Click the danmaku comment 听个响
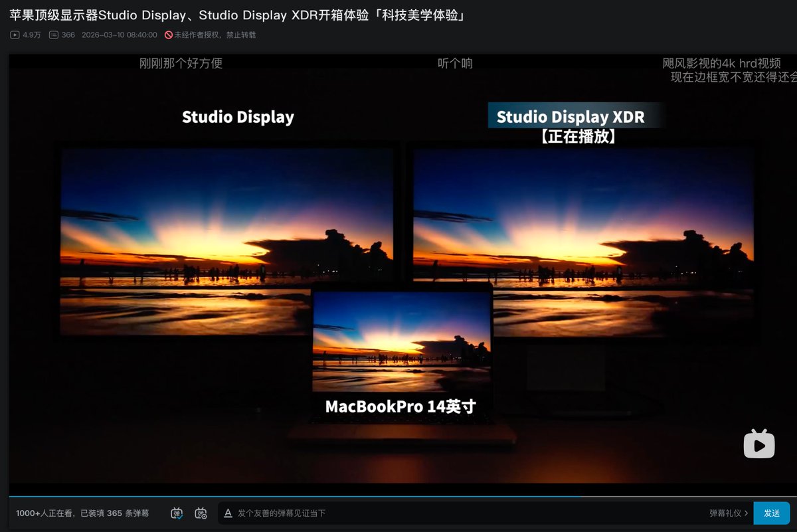The image size is (797, 532). [455, 64]
